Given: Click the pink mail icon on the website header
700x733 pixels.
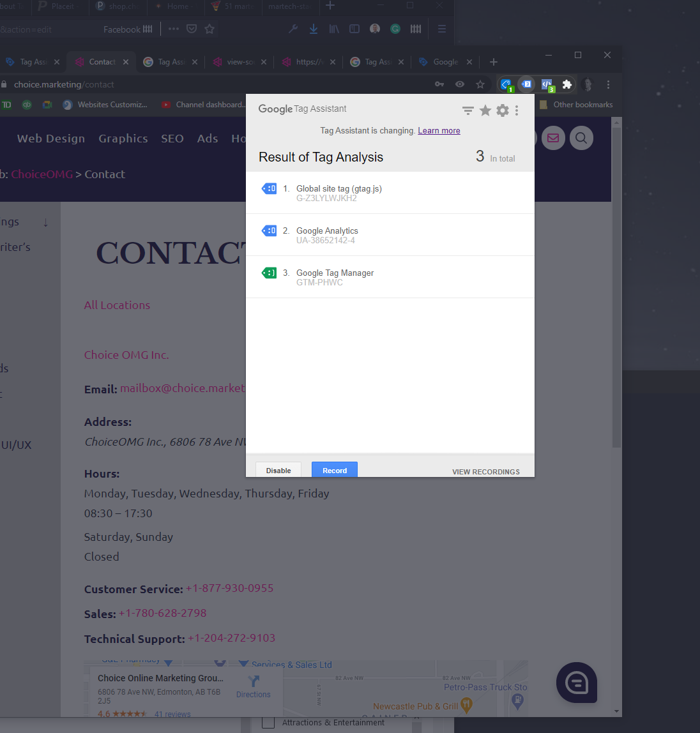Looking at the screenshot, I should pyautogui.click(x=553, y=138).
